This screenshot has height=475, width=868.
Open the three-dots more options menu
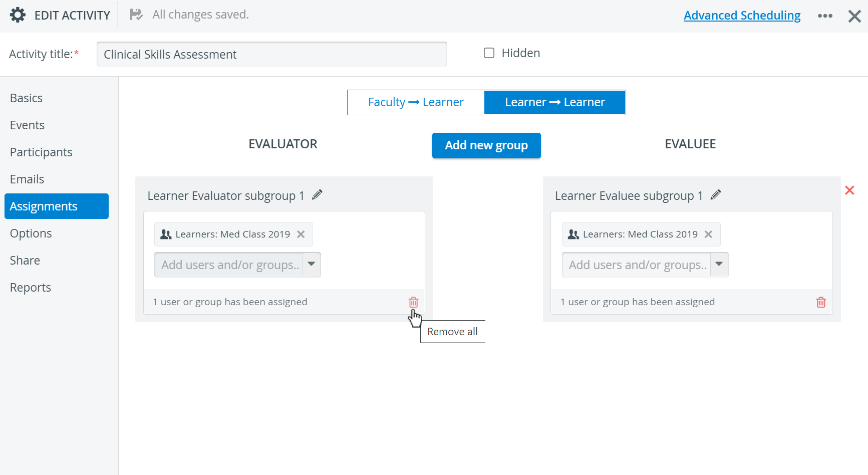pos(825,16)
